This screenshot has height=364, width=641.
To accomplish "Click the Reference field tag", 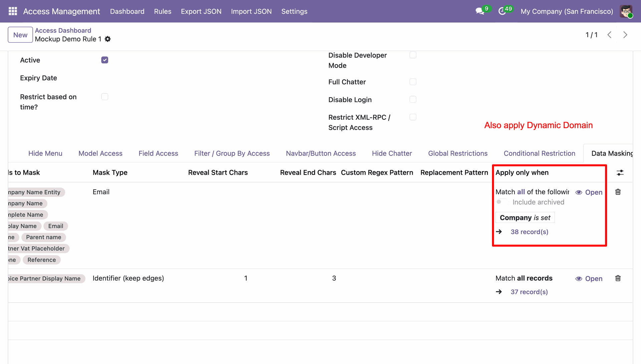I will pos(42,260).
